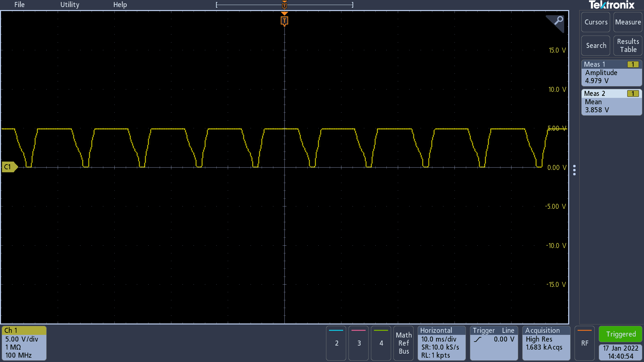Open the Acquisition settings badge
644x362 pixels.
coord(546,343)
